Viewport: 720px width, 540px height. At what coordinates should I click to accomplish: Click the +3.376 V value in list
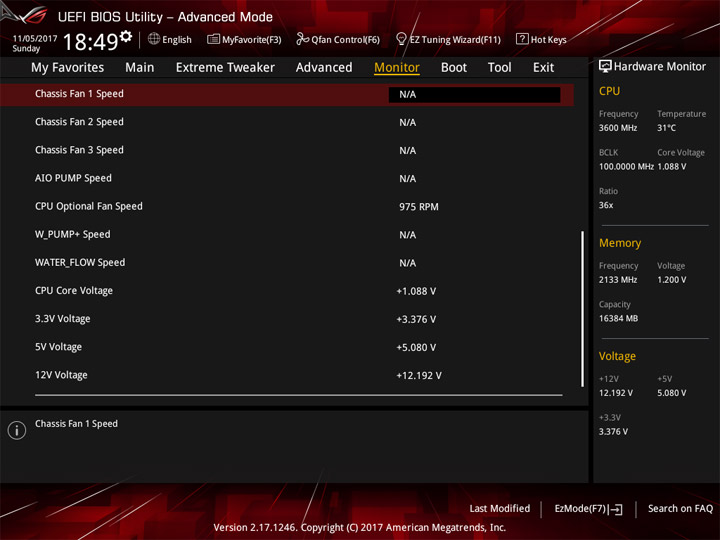pyautogui.click(x=416, y=320)
